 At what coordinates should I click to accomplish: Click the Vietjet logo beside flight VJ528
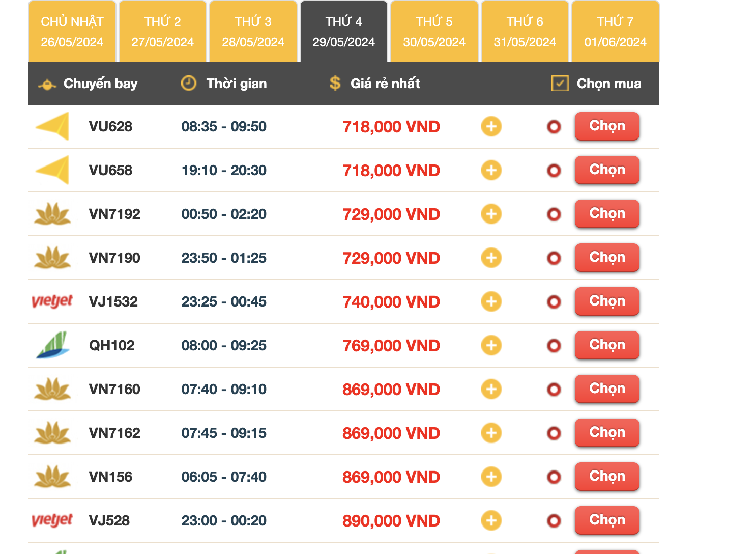(x=52, y=520)
